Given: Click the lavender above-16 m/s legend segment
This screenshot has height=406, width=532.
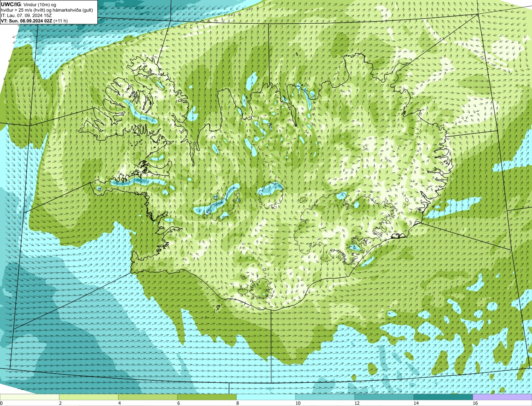Looking at the screenshot, I should pyautogui.click(x=502, y=397).
